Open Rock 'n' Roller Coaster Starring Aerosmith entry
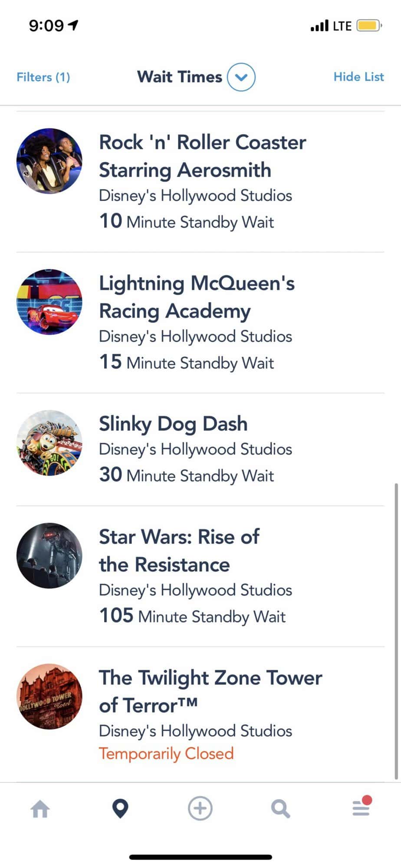This screenshot has height=868, width=401. pos(200,182)
